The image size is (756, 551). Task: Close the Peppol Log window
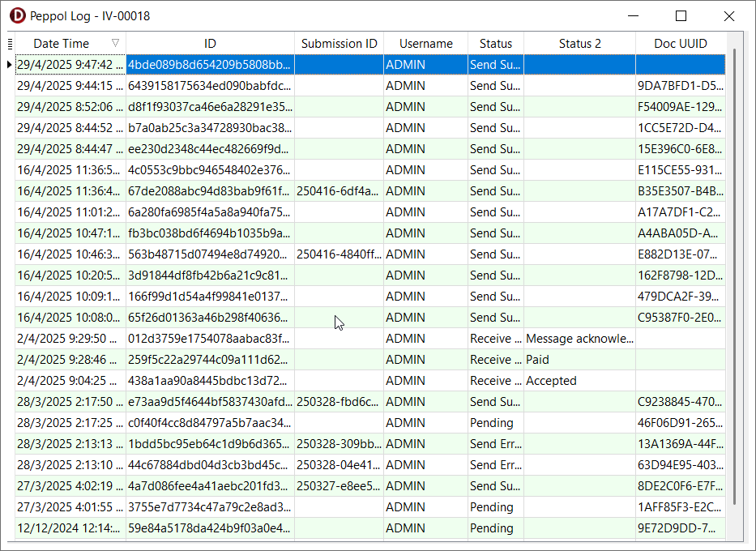[728, 16]
